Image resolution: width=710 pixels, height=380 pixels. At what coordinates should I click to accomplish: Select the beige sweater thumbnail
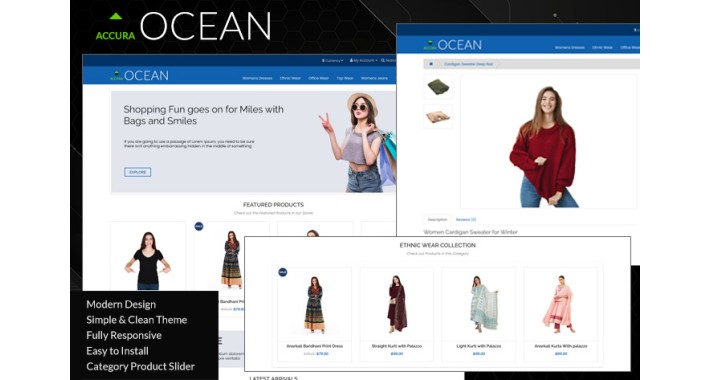(438, 117)
